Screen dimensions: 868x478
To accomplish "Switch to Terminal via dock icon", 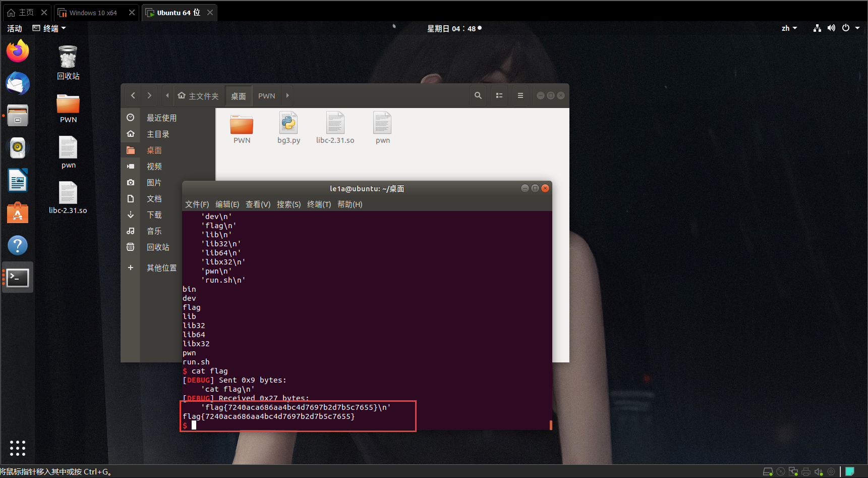I will (18, 278).
